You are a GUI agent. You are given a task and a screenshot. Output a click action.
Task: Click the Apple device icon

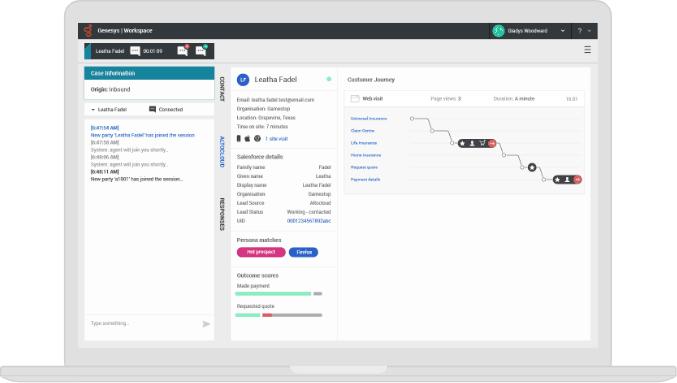247,139
